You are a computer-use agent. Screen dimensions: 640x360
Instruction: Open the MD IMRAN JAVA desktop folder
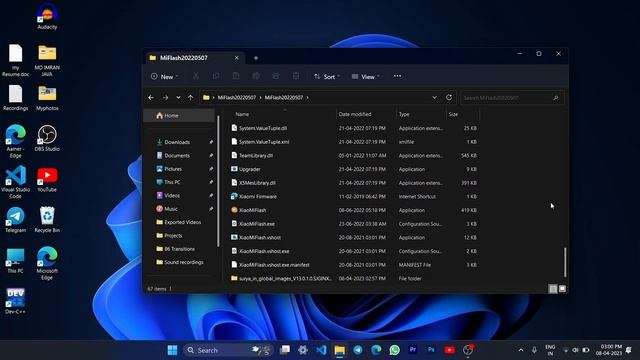tap(47, 60)
